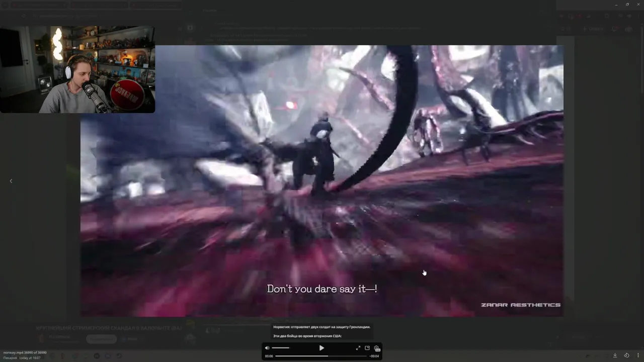Close the application window
The width and height of the screenshot is (644, 362).
point(638,4)
